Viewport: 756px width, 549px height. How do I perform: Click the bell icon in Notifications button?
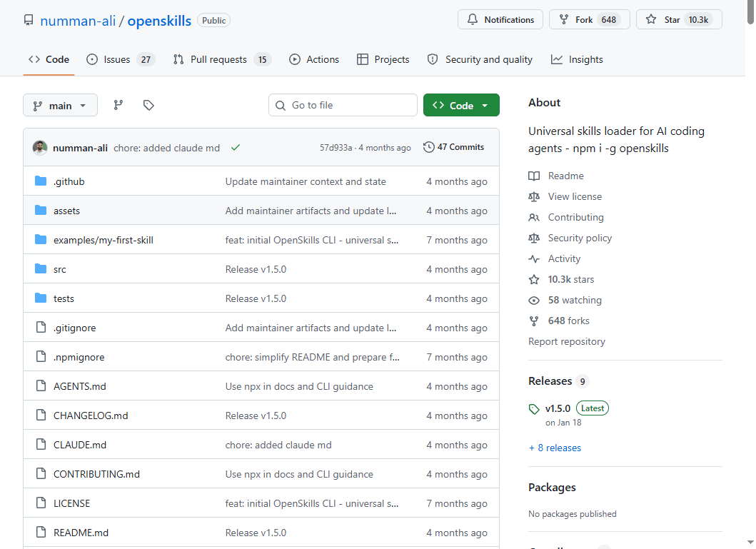coord(473,19)
